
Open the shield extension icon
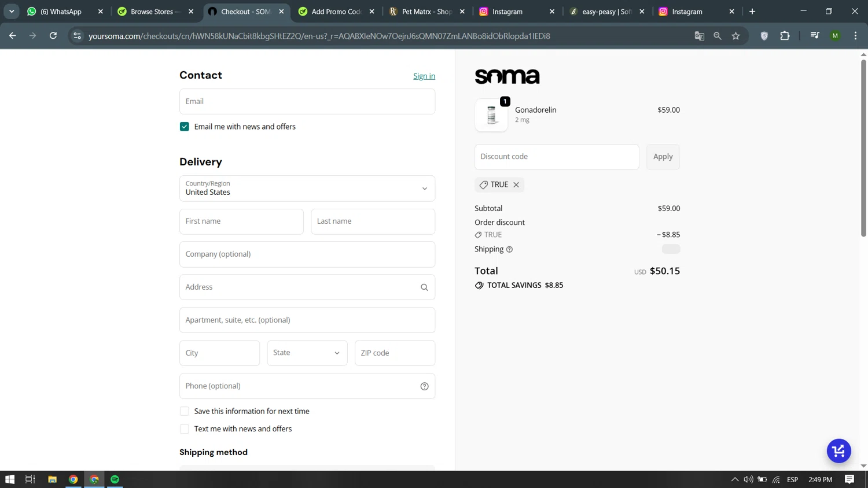[764, 36]
